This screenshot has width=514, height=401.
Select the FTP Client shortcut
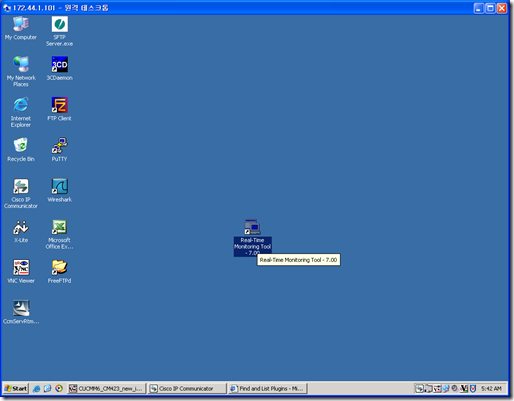(x=59, y=109)
